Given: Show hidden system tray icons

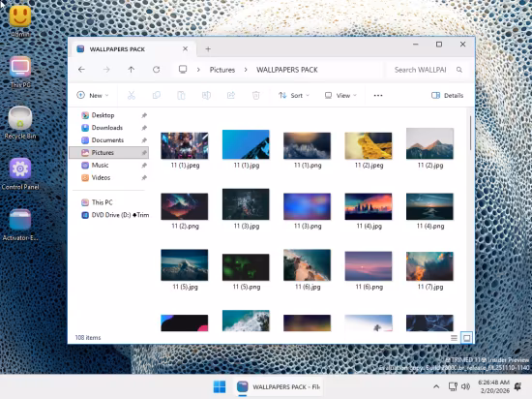Looking at the screenshot, I should [x=436, y=386].
